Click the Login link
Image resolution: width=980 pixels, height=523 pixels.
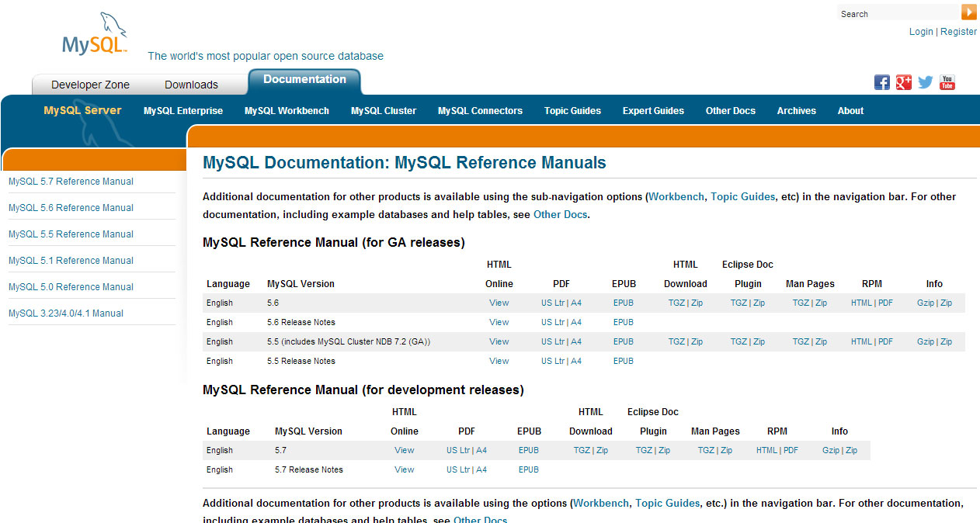(921, 32)
